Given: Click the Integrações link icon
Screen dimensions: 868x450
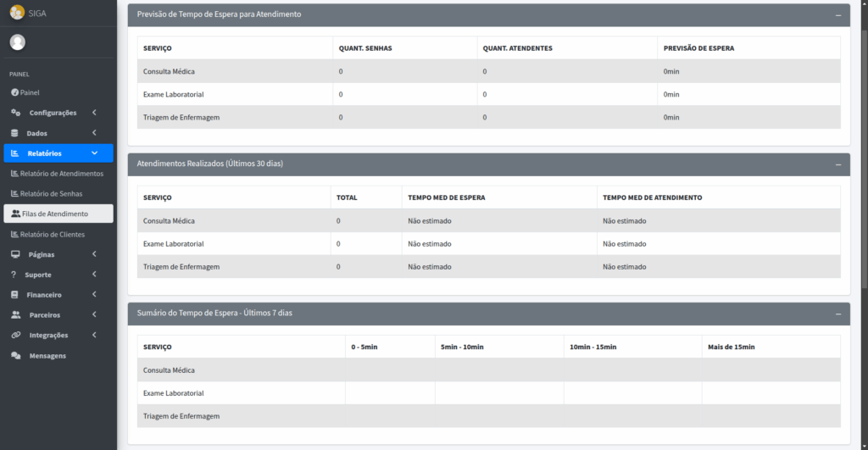Looking at the screenshot, I should coord(15,335).
